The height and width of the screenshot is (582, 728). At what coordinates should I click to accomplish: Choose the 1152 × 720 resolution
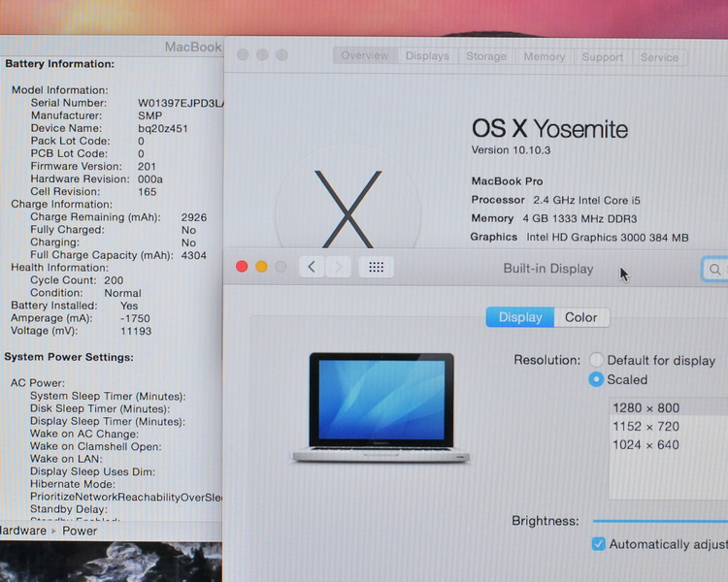(x=669, y=426)
